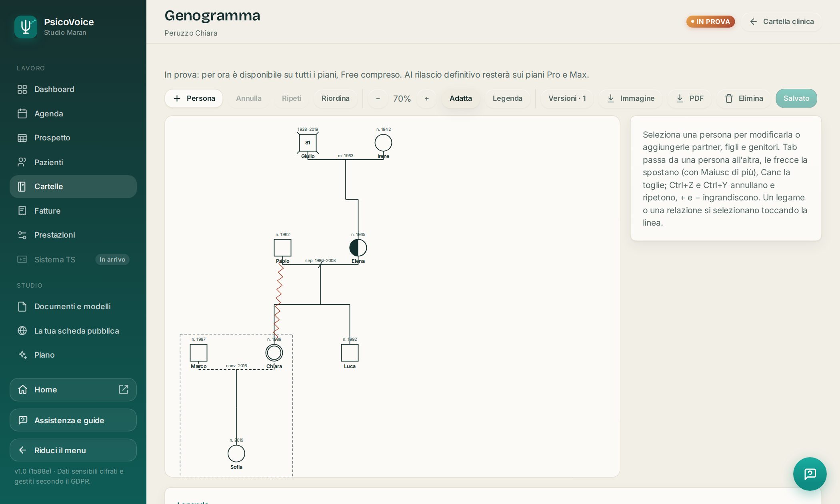Collapse the sidebar with Riduci il menu
This screenshot has height=504, width=840.
73,450
